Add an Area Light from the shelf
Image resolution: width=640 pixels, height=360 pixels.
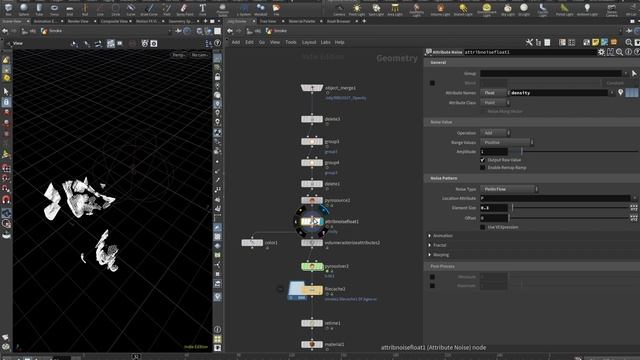[x=395, y=9]
